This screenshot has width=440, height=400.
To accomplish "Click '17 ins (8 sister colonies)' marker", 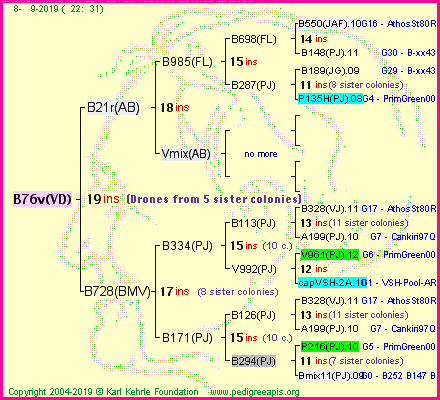I will (219, 292).
